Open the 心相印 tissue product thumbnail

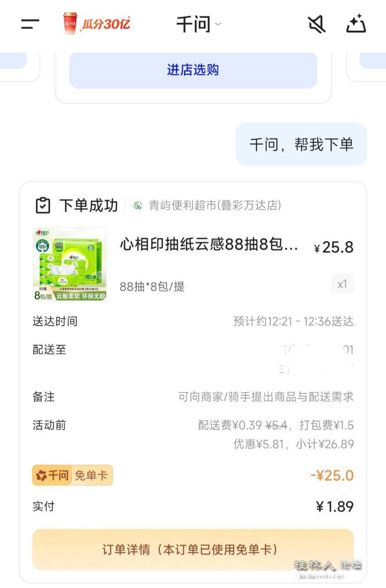click(70, 264)
